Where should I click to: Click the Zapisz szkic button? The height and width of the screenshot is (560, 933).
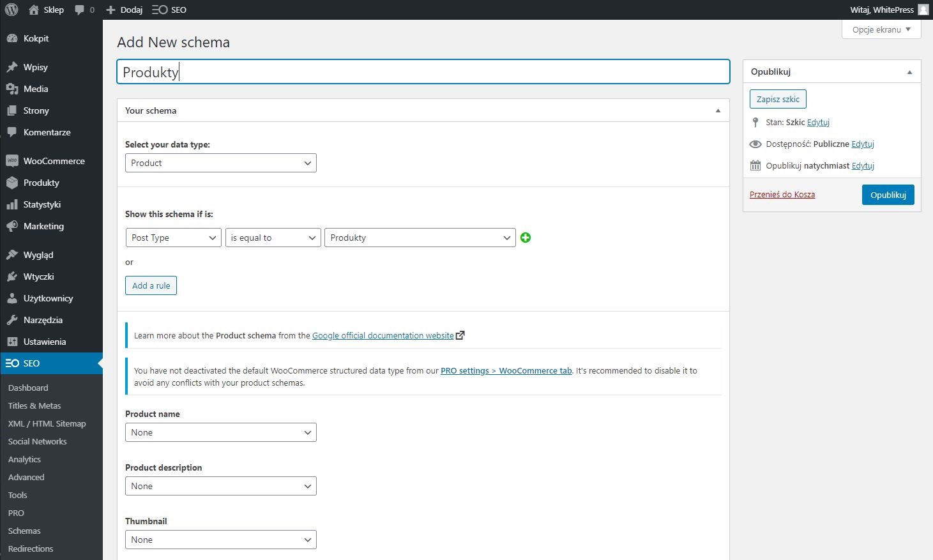coord(778,99)
